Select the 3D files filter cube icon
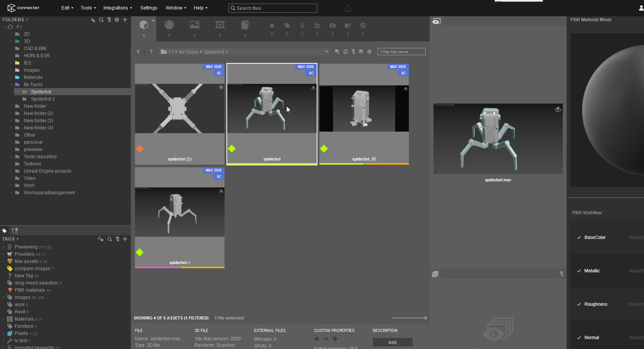Viewport: 644px width, 349px height. [x=144, y=25]
